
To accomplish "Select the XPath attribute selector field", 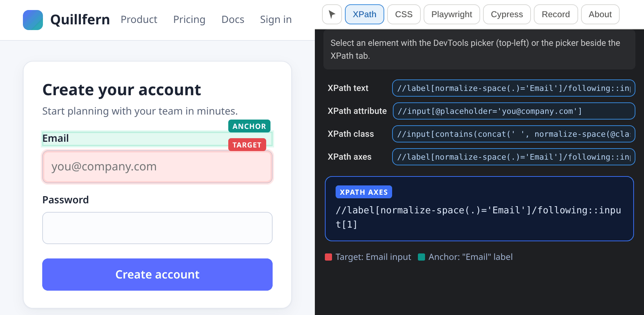I will [x=514, y=111].
